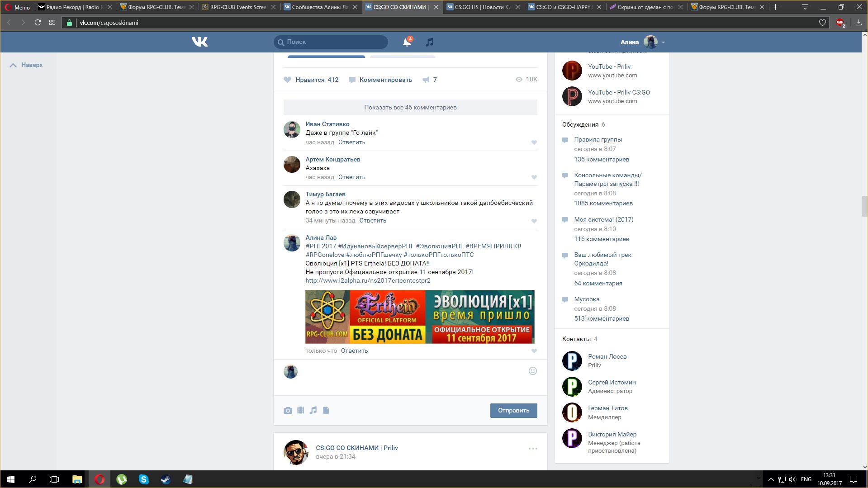Open the notifications bell
The width and height of the screenshot is (868, 488).
(407, 42)
